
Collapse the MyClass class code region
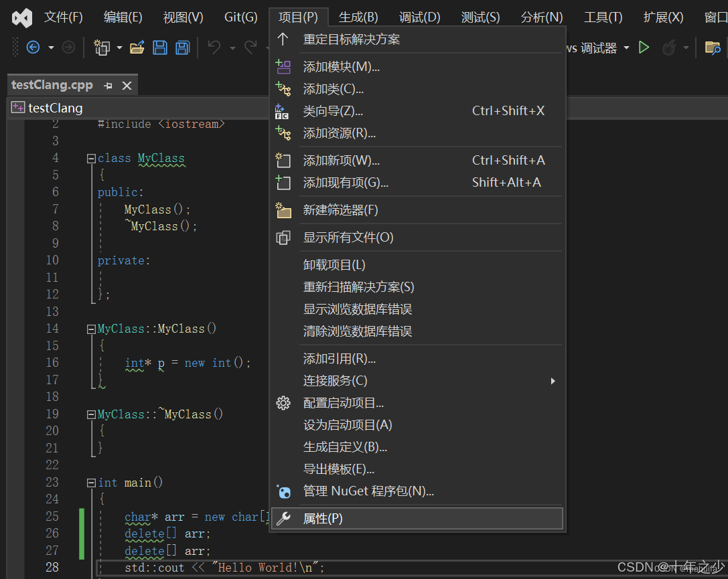(x=90, y=158)
